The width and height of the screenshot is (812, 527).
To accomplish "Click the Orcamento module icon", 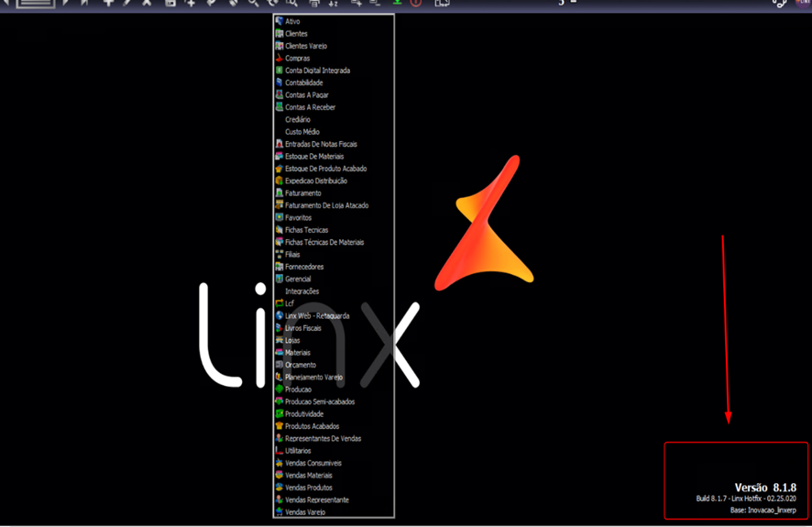I will pyautogui.click(x=280, y=365).
